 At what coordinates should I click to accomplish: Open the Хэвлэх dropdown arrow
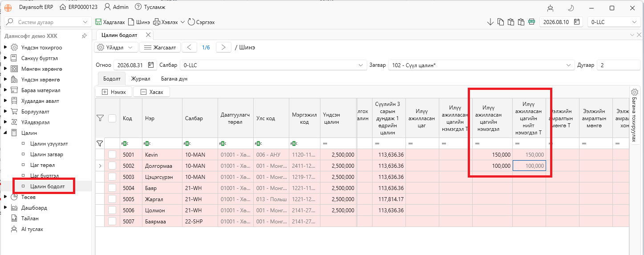pos(182,22)
